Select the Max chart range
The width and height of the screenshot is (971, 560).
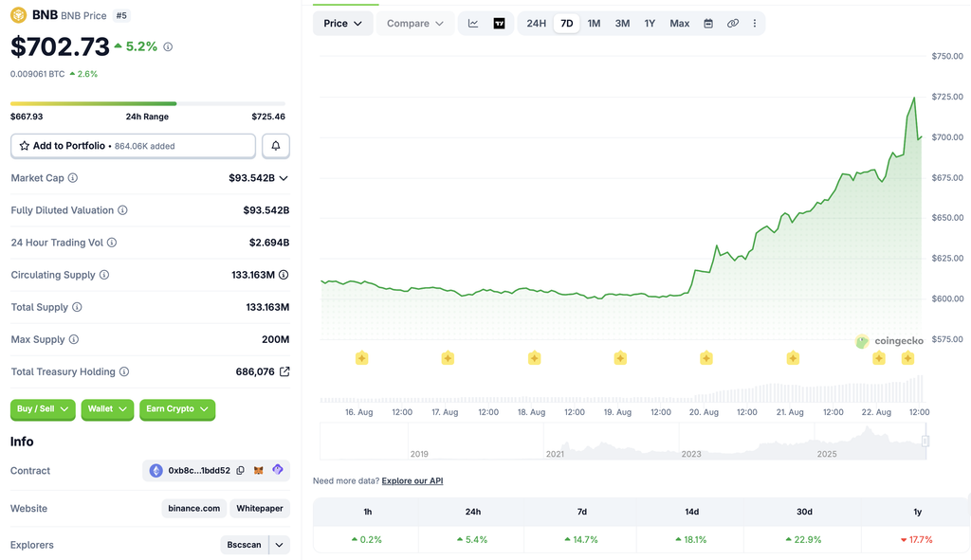[x=679, y=24]
